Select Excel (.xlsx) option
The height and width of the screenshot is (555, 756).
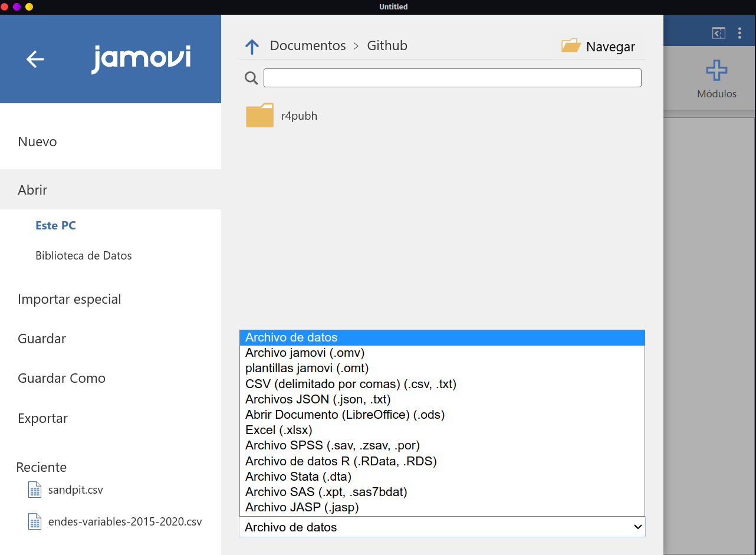click(442, 430)
